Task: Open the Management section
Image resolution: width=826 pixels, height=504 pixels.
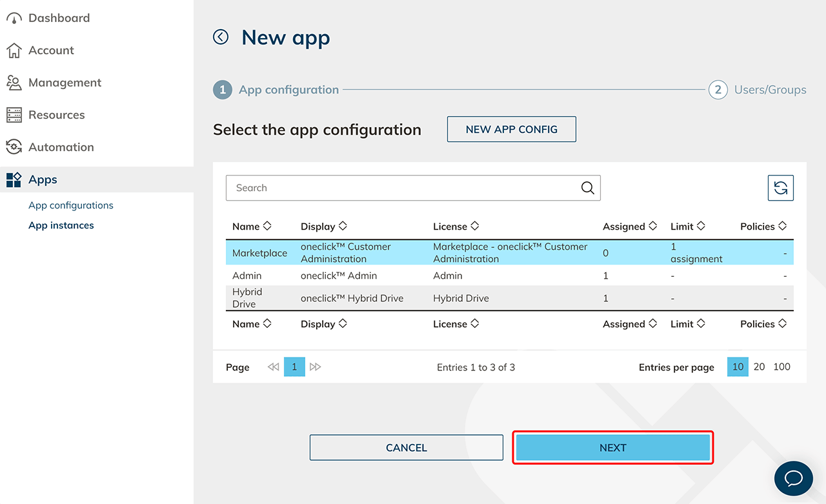Action: (x=65, y=83)
